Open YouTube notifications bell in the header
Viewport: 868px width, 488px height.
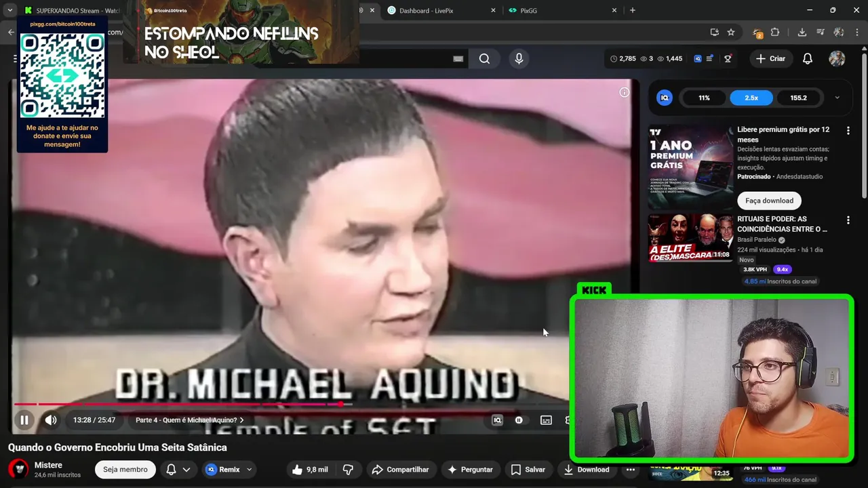point(808,59)
